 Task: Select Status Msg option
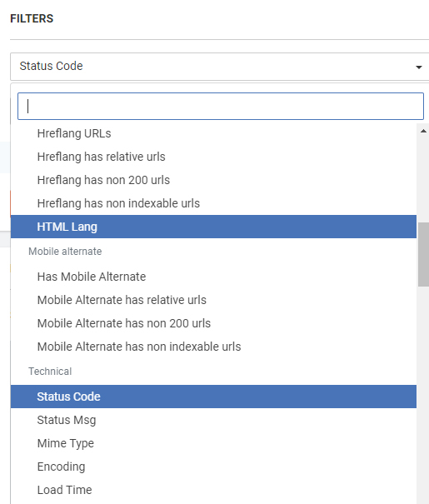[213, 420]
